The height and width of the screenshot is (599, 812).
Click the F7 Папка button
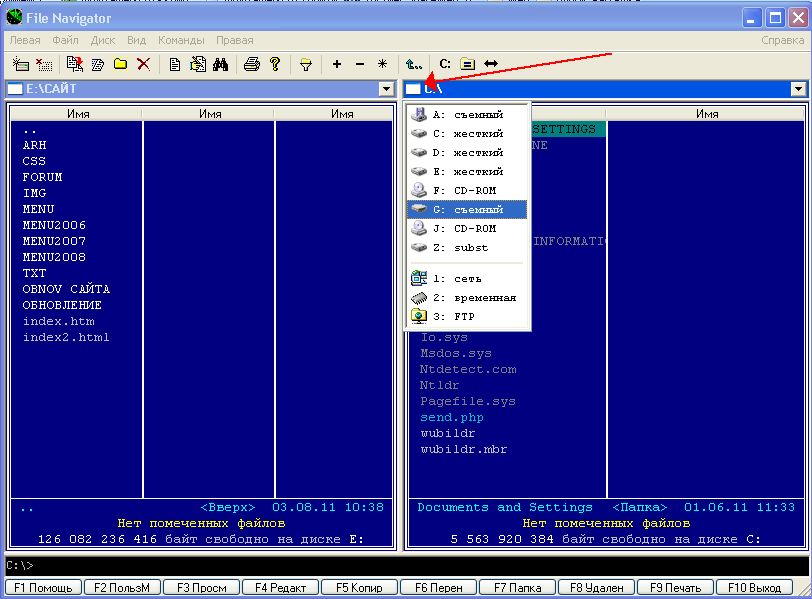tap(517, 588)
